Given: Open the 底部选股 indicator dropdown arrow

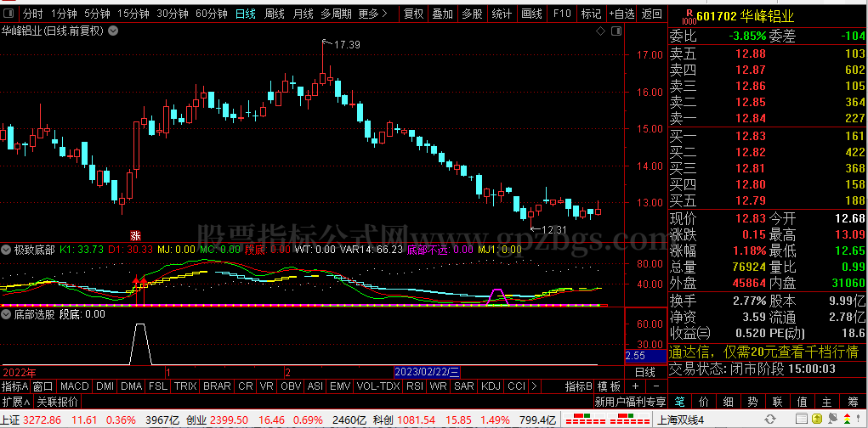Looking at the screenshot, I should point(7,315).
